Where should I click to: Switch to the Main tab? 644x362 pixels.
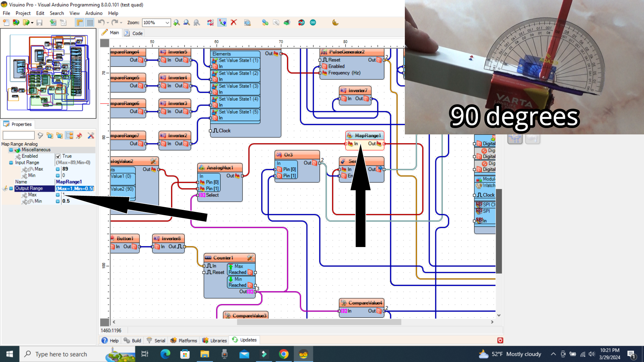(x=110, y=33)
